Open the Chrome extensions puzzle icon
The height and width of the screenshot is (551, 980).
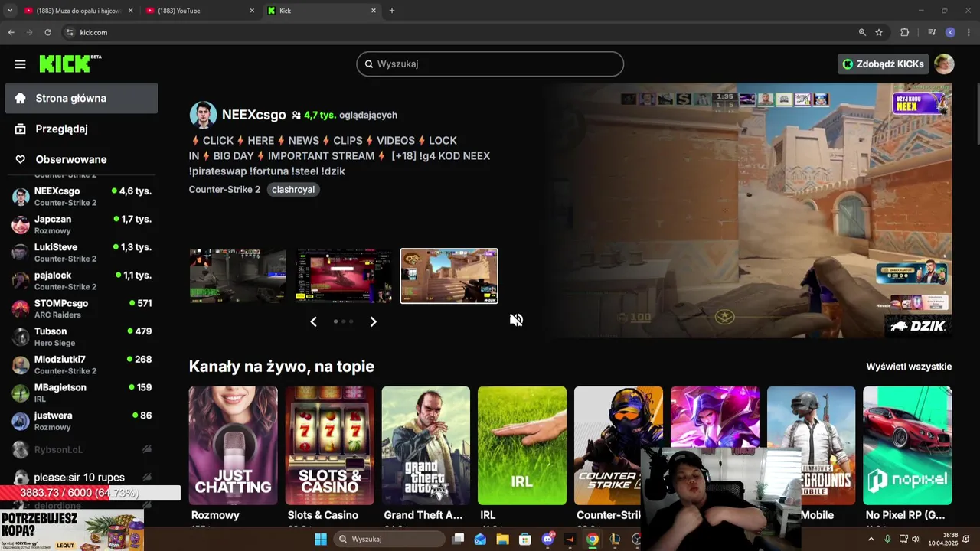(x=904, y=32)
